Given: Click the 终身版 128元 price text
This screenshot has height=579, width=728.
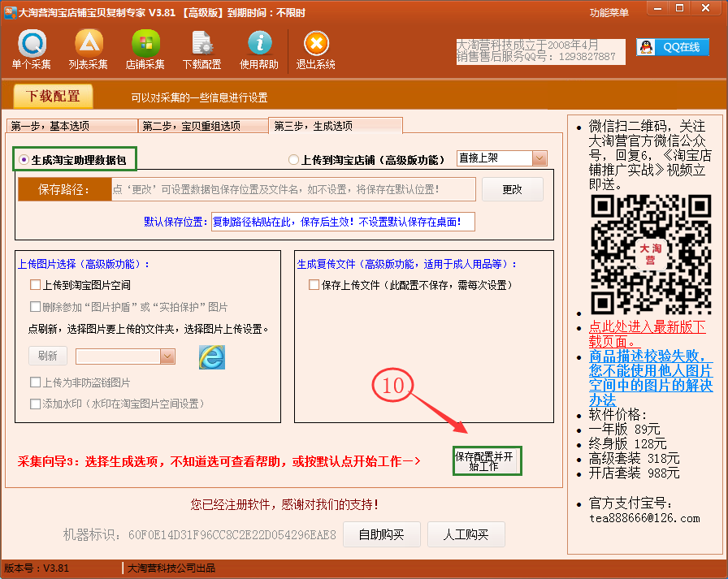Looking at the screenshot, I should point(628,443).
